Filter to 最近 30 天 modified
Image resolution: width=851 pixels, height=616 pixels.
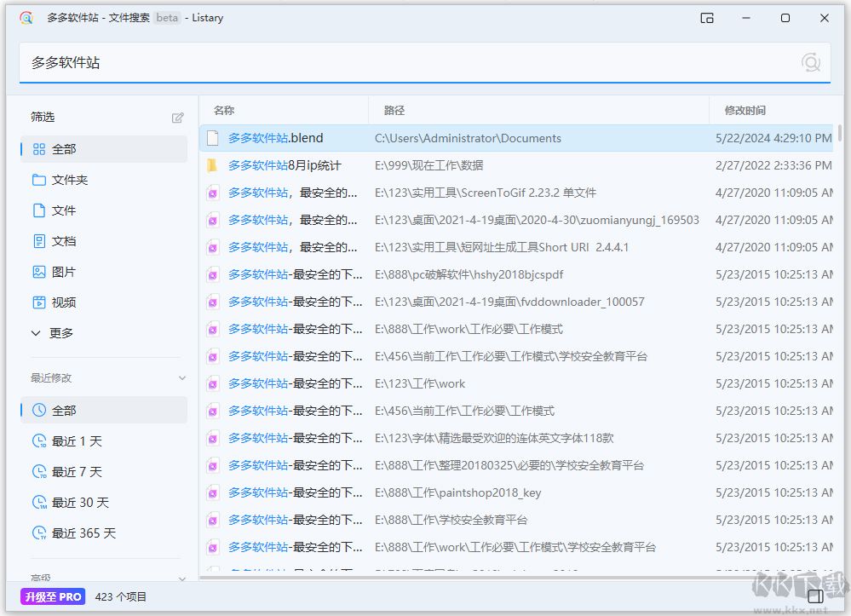[104, 503]
